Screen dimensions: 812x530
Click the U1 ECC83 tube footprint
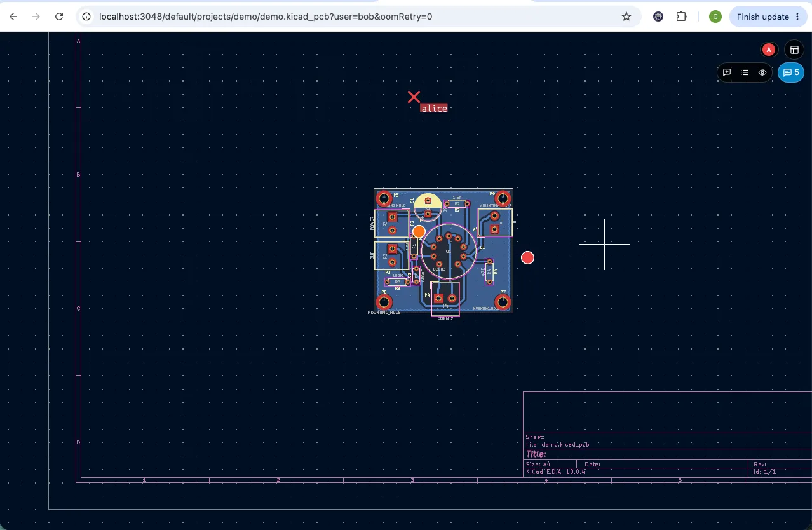tap(449, 251)
